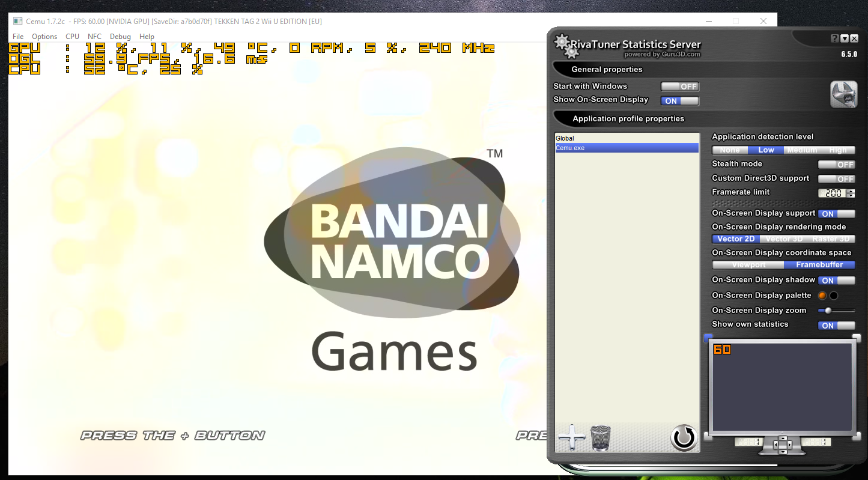Viewport: 868px width, 480px height.
Task: Toggle Stealth mode switch
Action: click(x=837, y=164)
